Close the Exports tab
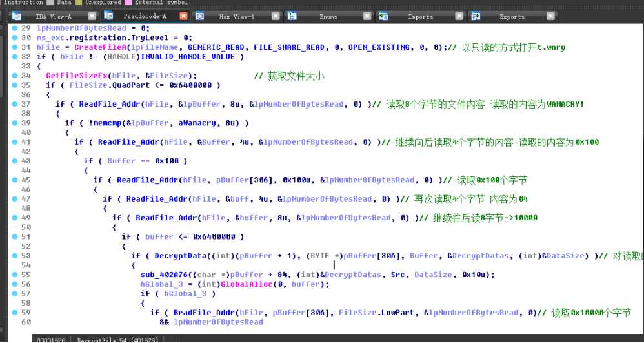 tap(551, 16)
